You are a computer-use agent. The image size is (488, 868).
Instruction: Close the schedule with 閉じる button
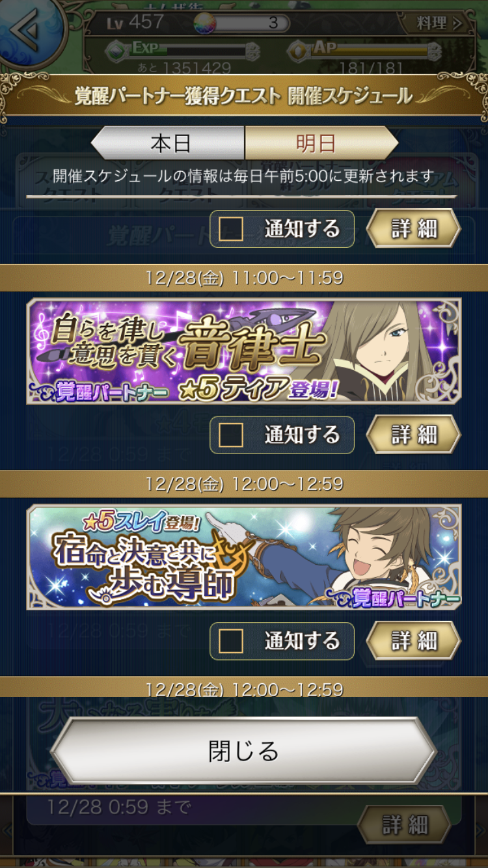[x=243, y=752]
